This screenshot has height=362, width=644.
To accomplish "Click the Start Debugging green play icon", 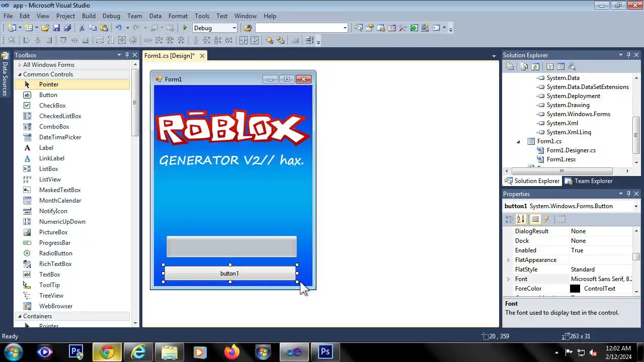I will [x=185, y=28].
